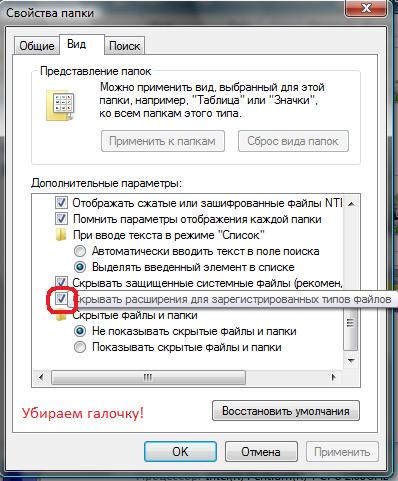Click the horizontal scrollbar thumb

tap(148, 378)
